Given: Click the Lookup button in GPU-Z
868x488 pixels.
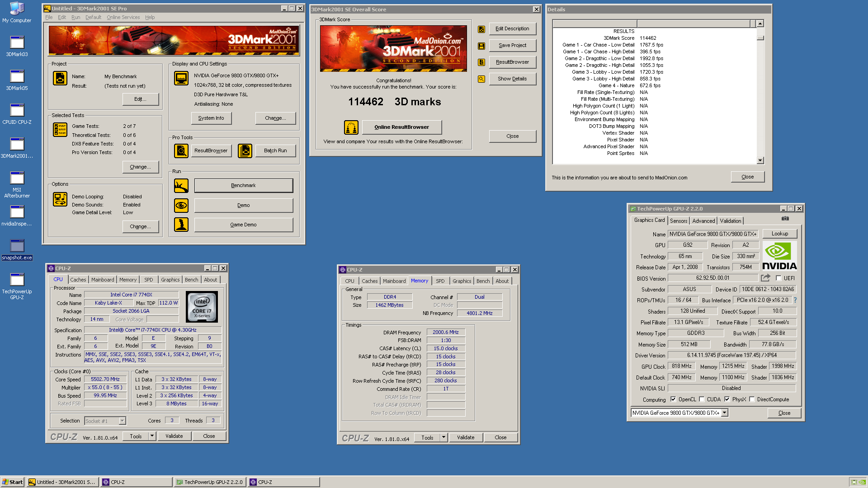Looking at the screenshot, I should click(x=779, y=234).
